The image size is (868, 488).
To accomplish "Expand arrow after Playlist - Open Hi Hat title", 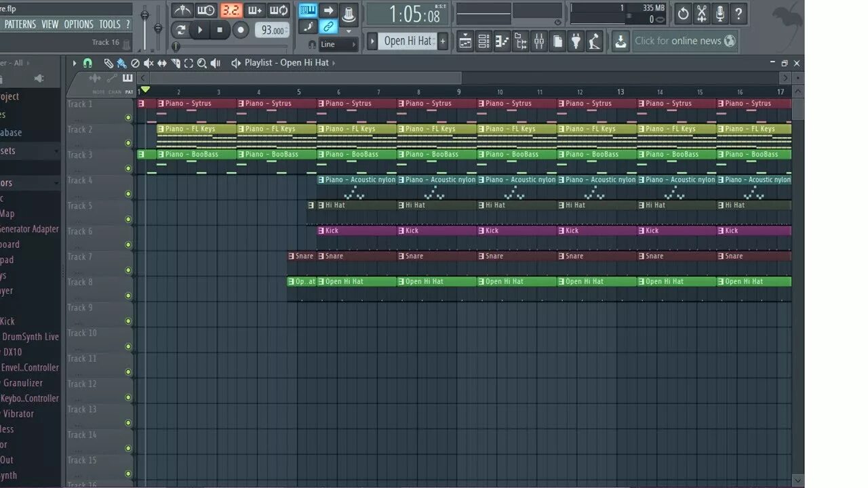I will tap(335, 63).
